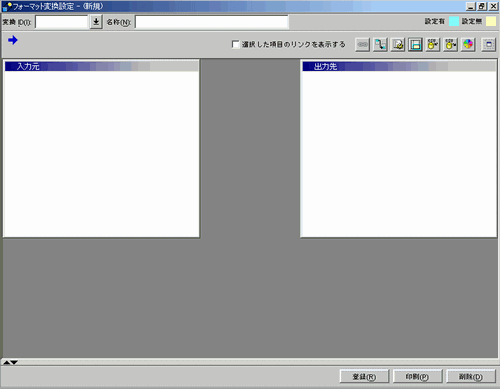Click the up/down splitter arrows at bottom left
The width and height of the screenshot is (500, 389).
(x=10, y=362)
